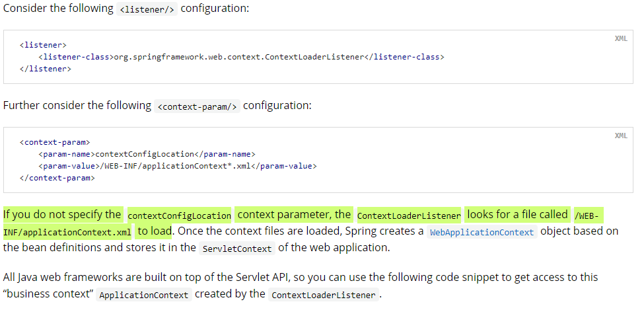Click the closing </context-param> tag line
Image resolution: width=644 pixels, height=314 pixels.
(57, 178)
